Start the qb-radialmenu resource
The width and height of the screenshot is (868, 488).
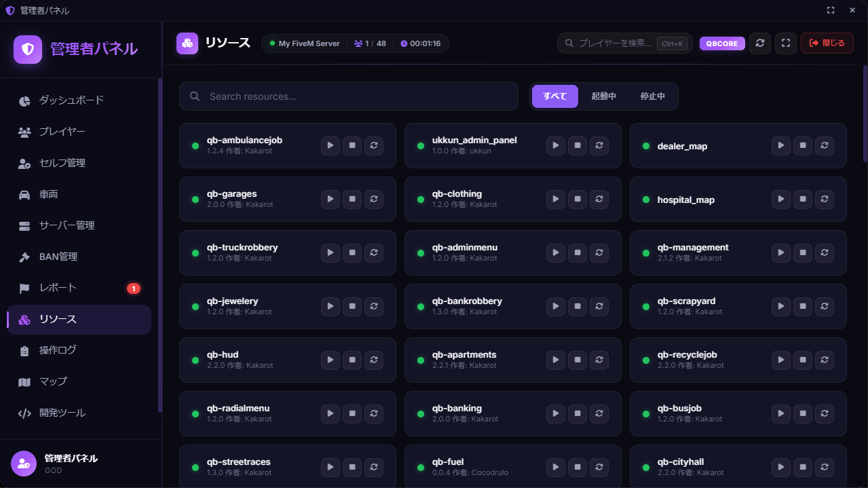[x=331, y=413]
